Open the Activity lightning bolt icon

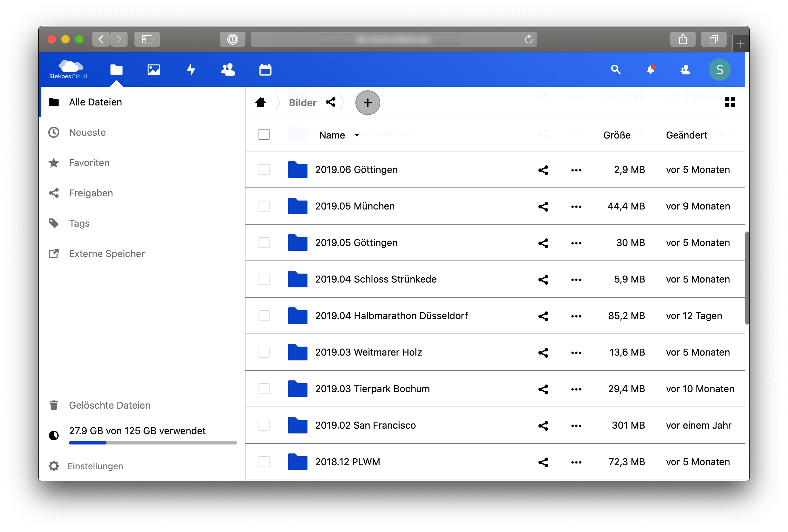point(191,70)
